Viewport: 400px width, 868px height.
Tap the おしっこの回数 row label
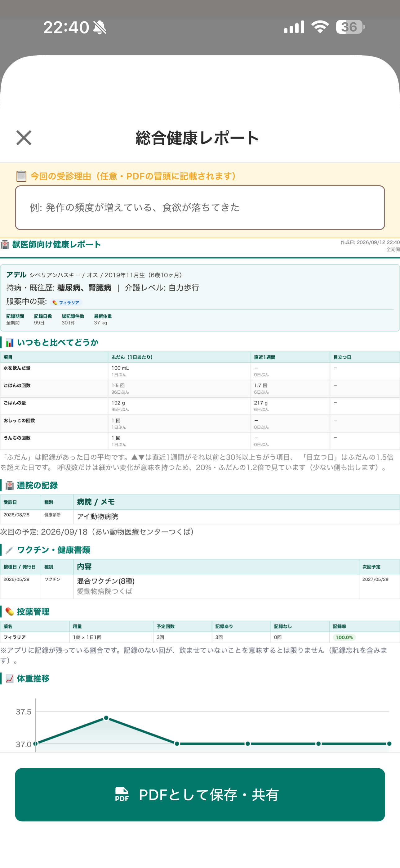click(x=19, y=421)
